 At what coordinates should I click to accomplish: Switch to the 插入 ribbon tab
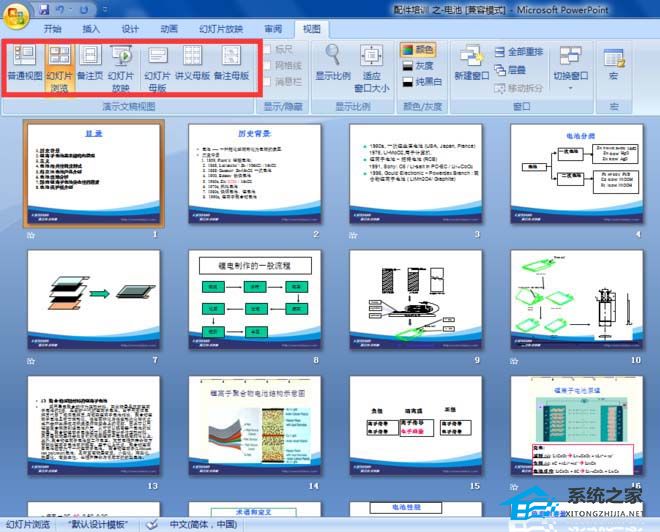point(91,29)
